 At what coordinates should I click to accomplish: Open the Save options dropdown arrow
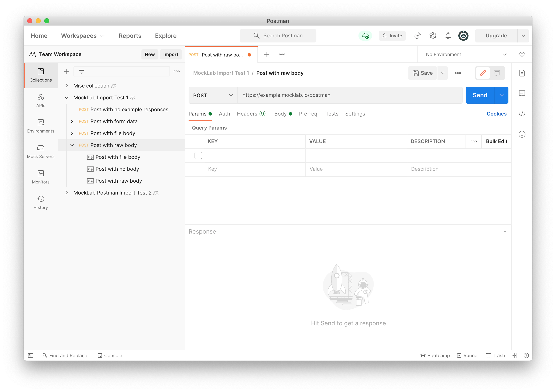[x=442, y=73]
